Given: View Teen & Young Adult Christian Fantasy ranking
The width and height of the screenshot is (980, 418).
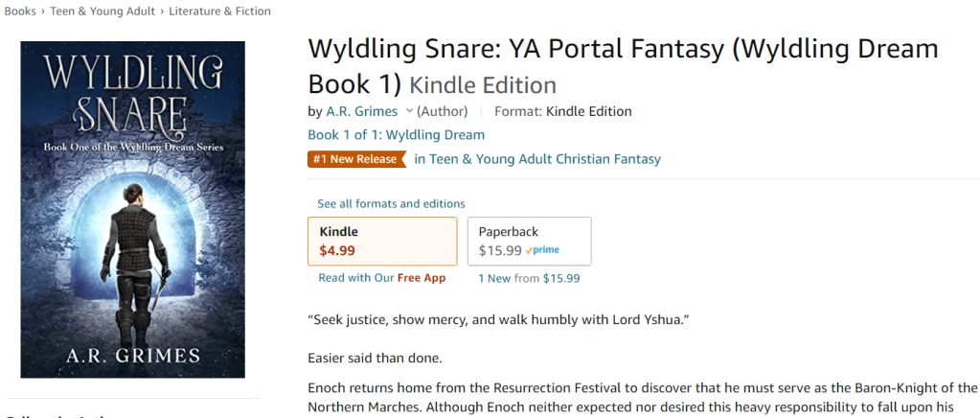Looking at the screenshot, I should (537, 159).
